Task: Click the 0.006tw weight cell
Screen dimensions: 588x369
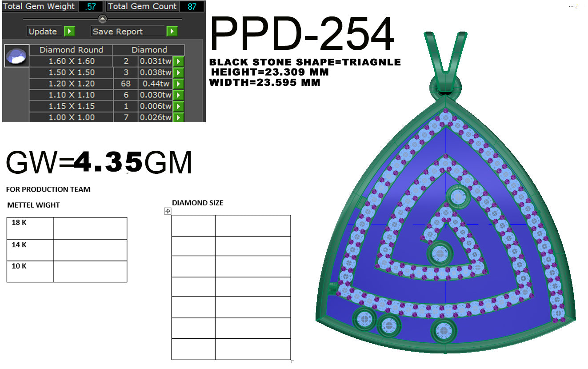Action: [x=156, y=106]
